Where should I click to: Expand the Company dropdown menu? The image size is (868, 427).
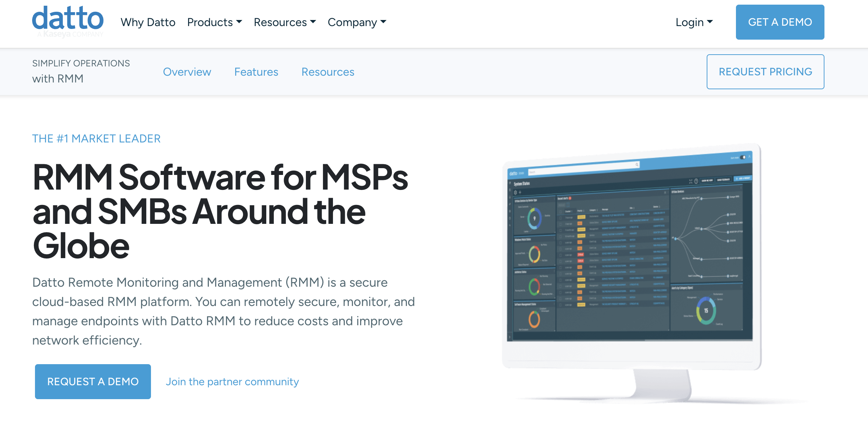coord(357,22)
